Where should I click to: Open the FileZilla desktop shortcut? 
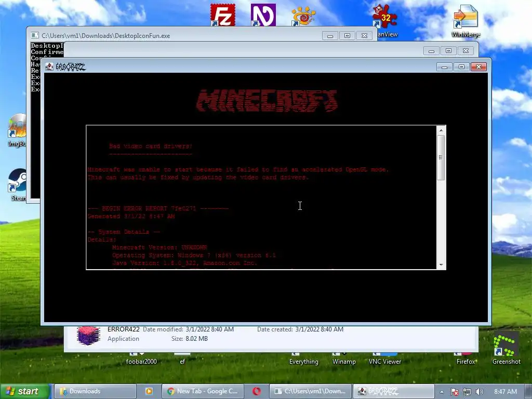click(222, 15)
